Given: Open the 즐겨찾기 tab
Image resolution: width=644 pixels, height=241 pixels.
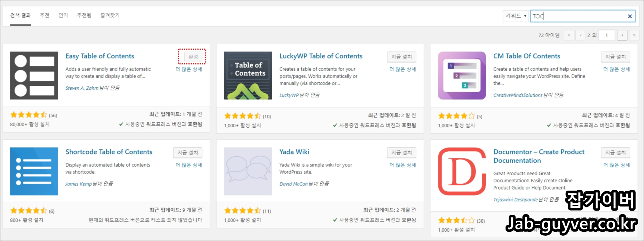Looking at the screenshot, I should (110, 15).
